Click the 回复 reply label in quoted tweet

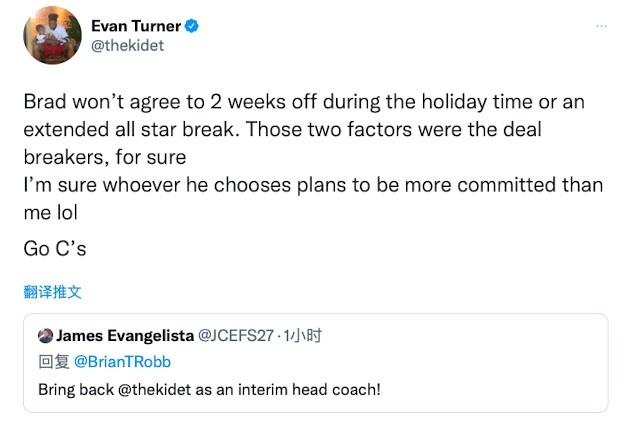pos(51,361)
